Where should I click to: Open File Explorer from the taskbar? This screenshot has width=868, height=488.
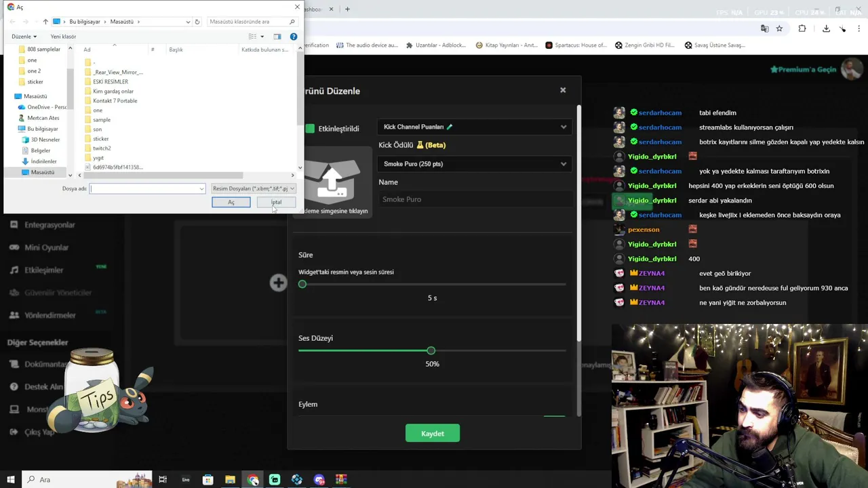[230, 480]
